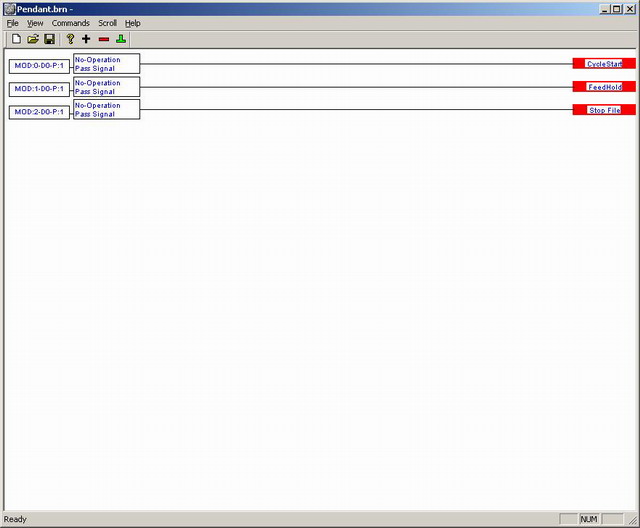Open the Commands menu
Image resolution: width=640 pixels, height=528 pixels.
click(71, 23)
